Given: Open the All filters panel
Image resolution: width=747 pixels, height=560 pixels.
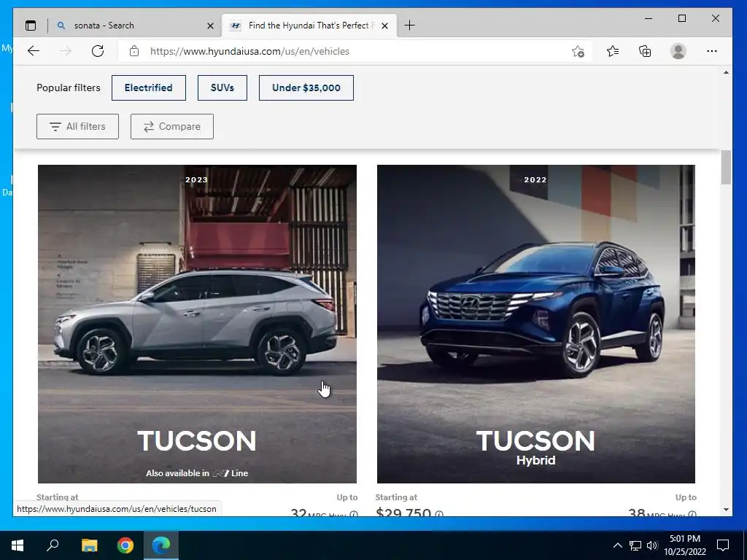Looking at the screenshot, I should (x=77, y=126).
